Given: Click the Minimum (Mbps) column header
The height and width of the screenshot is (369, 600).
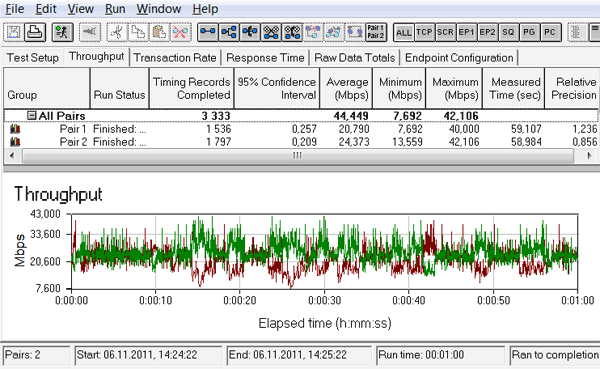Looking at the screenshot, I should click(x=399, y=88).
